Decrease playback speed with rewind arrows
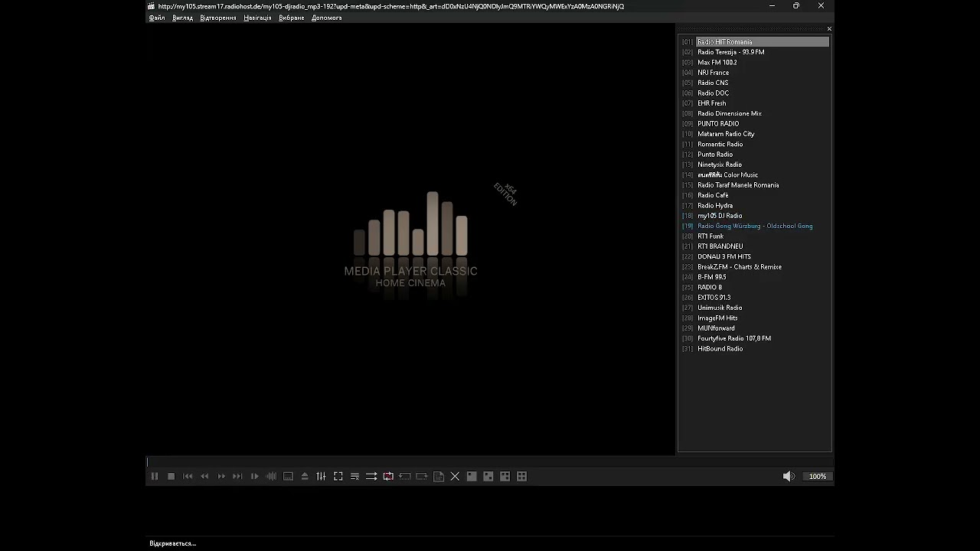Viewport: 980px width, 551px height. click(204, 476)
